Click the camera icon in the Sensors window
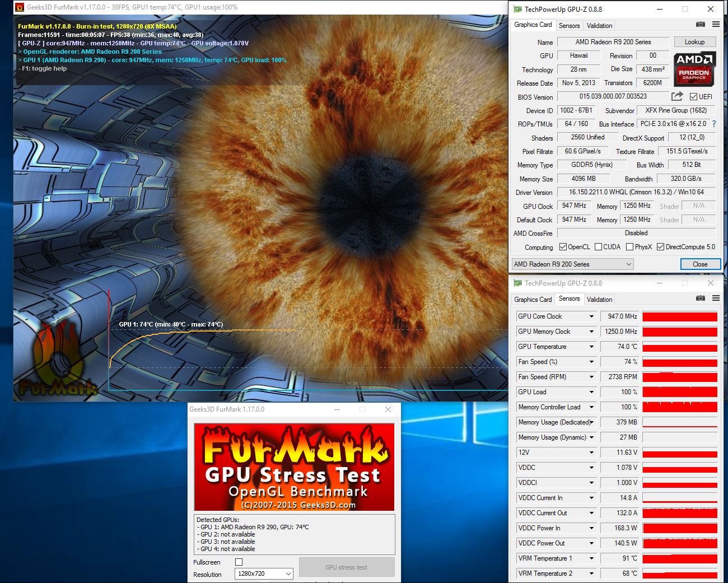 (x=701, y=299)
